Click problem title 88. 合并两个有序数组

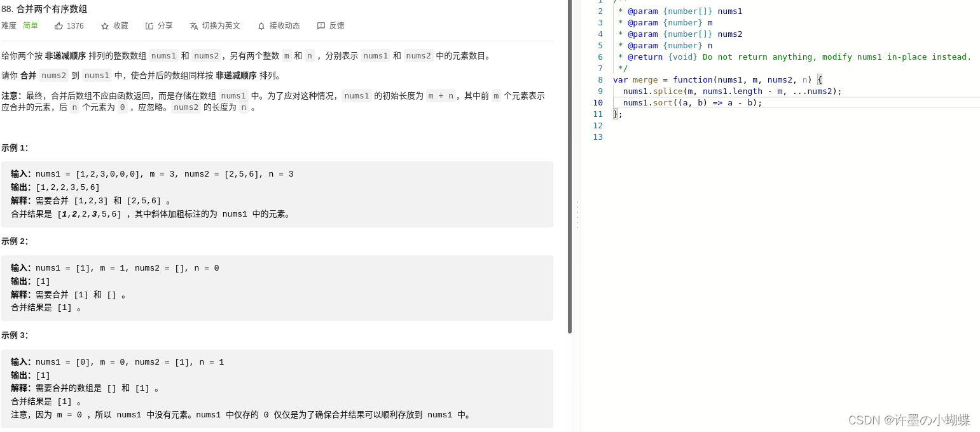(45, 9)
